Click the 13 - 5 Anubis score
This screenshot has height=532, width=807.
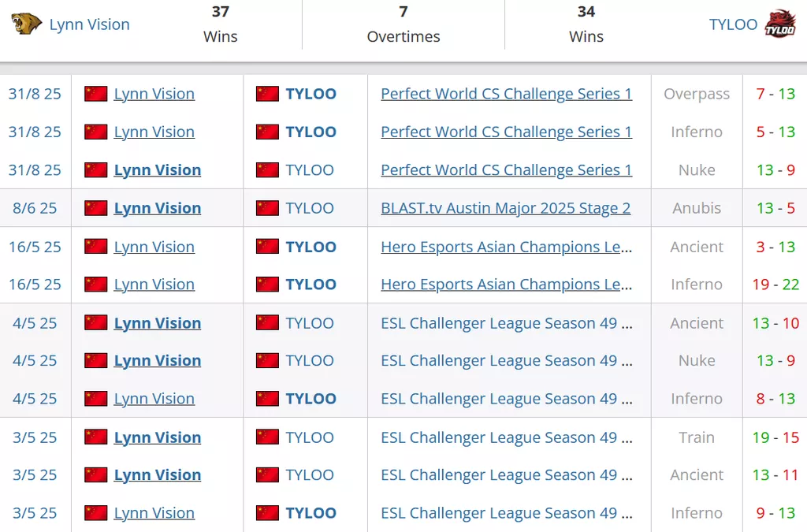pos(775,209)
